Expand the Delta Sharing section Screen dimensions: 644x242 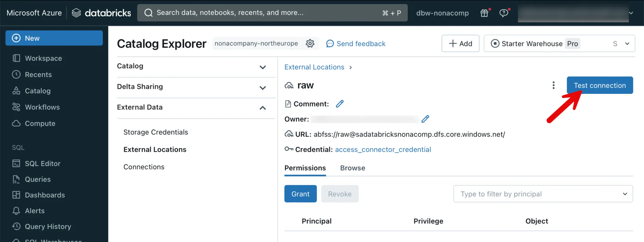point(263,88)
